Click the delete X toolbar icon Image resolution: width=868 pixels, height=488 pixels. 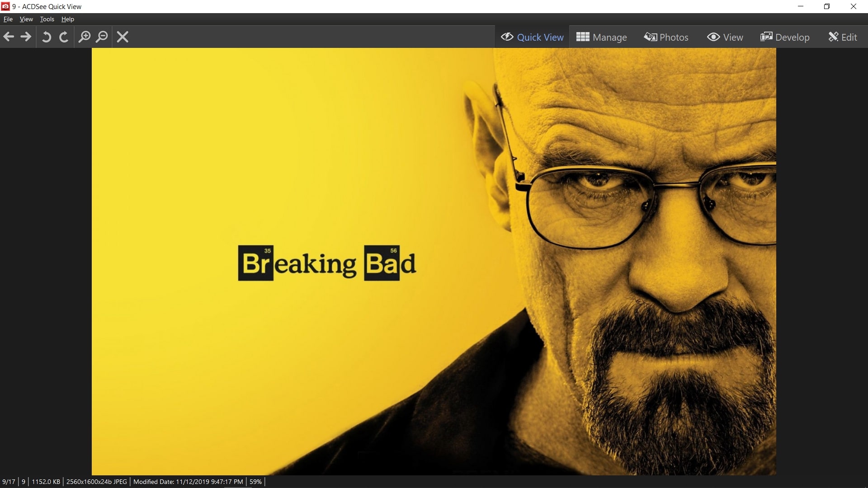[123, 37]
